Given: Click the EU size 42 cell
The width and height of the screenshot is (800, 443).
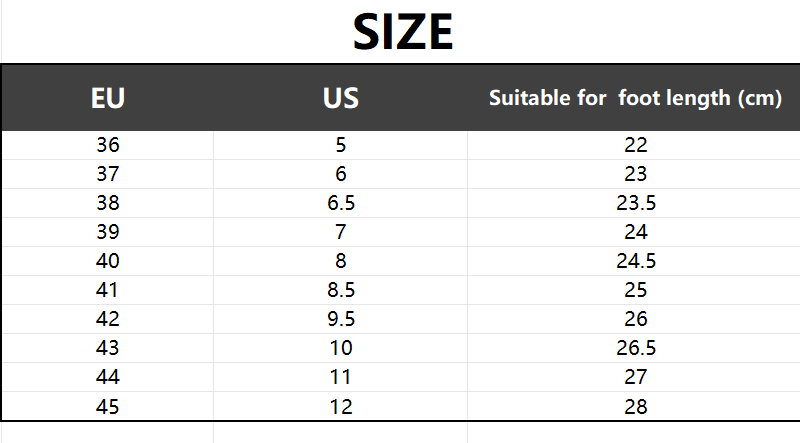Looking at the screenshot, I should pos(108,319).
